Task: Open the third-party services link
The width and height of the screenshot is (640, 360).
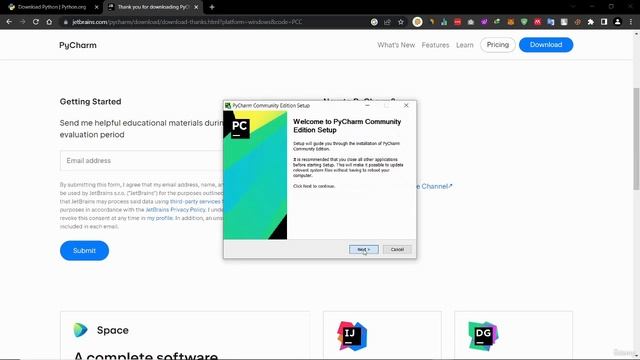Action: [x=195, y=202]
